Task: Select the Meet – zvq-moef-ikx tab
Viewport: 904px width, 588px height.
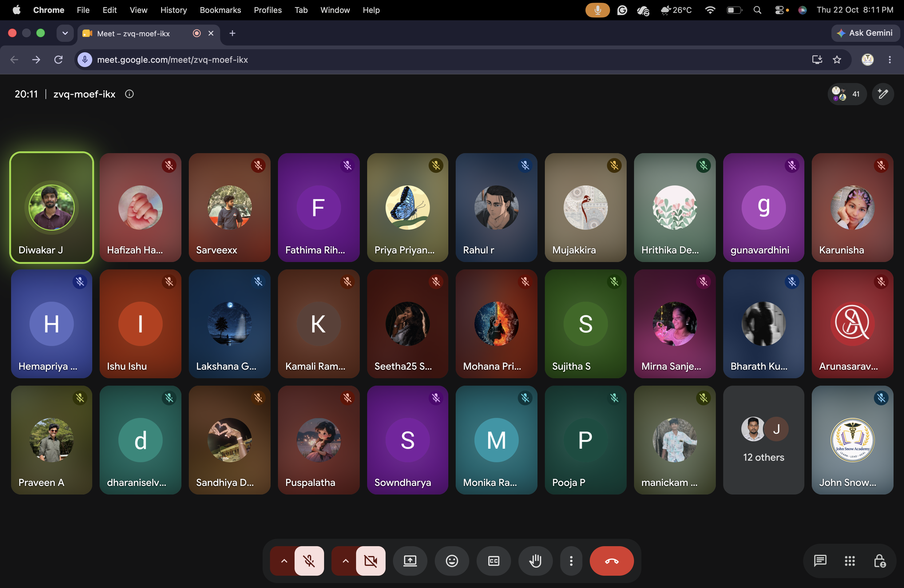Action: (148, 34)
